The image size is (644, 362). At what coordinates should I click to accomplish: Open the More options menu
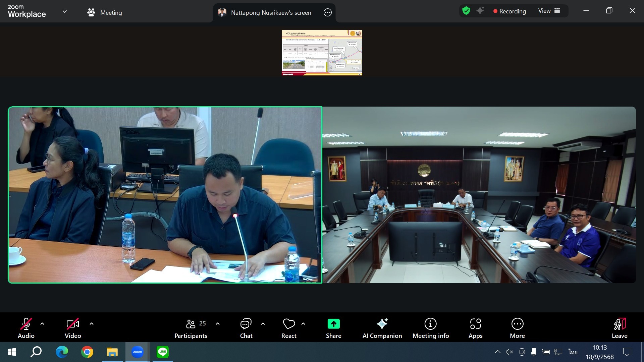point(517,328)
